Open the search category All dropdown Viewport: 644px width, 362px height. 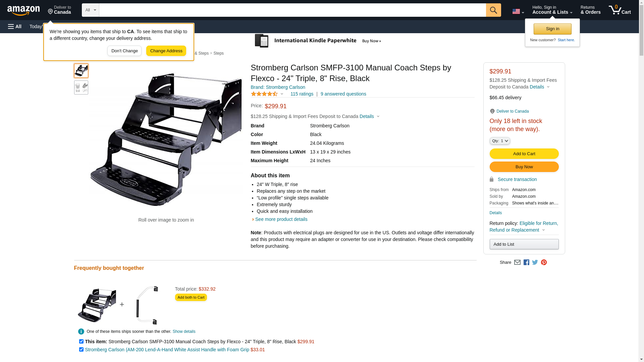pos(90,10)
